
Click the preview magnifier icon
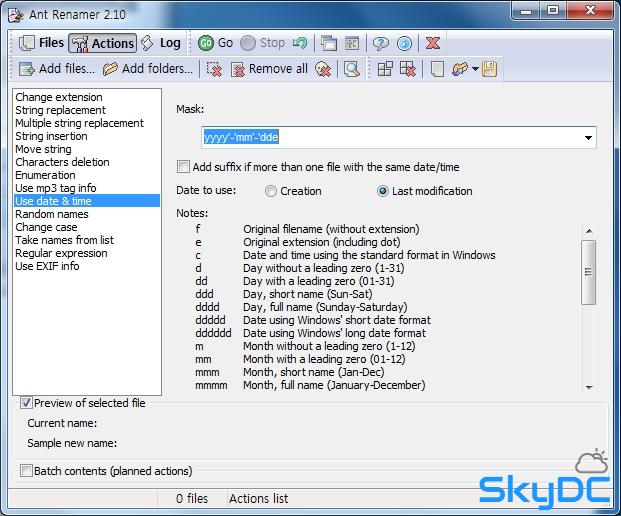click(352, 69)
